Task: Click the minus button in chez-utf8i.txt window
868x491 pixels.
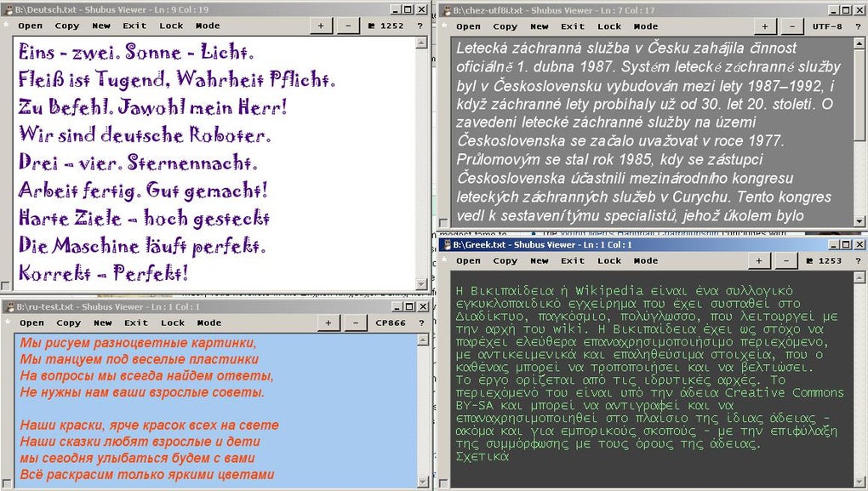Action: coord(792,26)
